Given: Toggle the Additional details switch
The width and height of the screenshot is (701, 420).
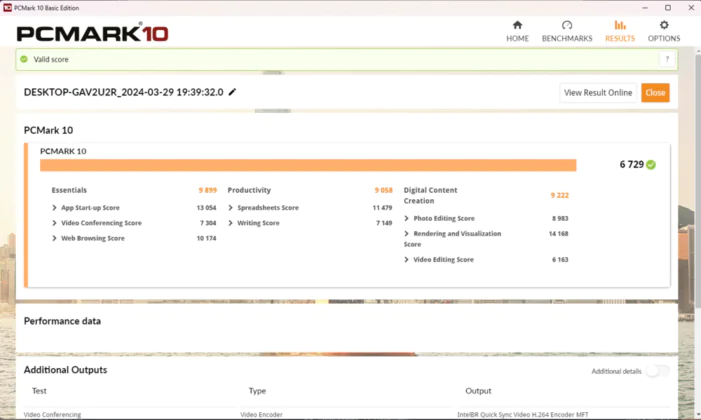Looking at the screenshot, I should pyautogui.click(x=657, y=371).
